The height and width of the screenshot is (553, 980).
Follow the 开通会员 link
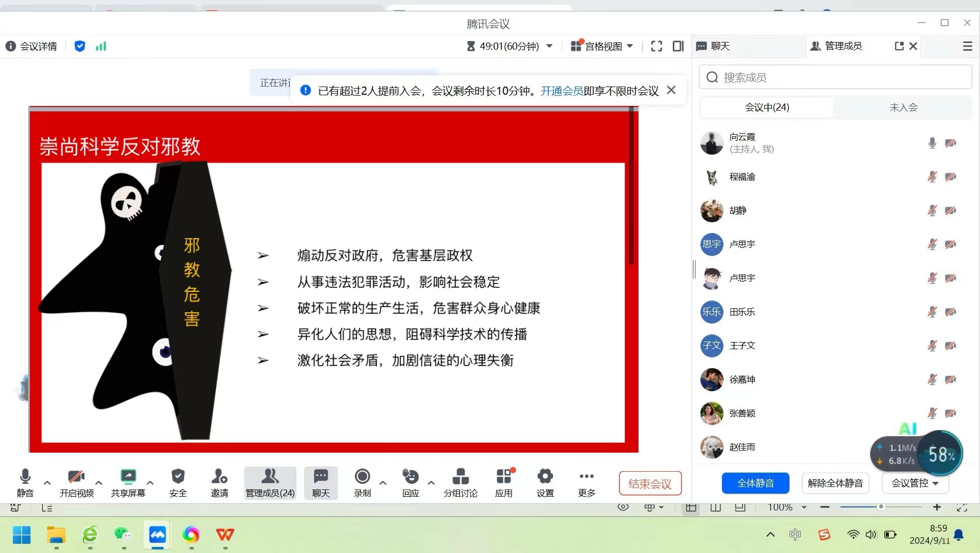(562, 91)
